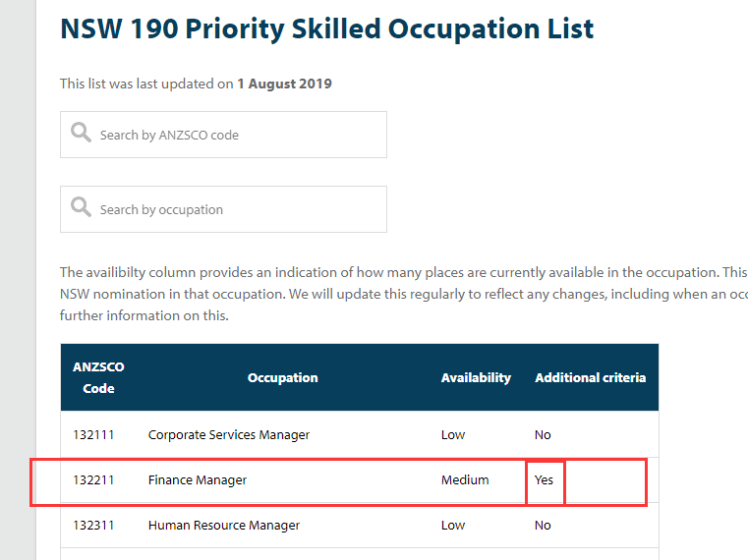This screenshot has width=748, height=560.
Task: Click the ANZSCO code search magnifier icon
Action: point(81,134)
